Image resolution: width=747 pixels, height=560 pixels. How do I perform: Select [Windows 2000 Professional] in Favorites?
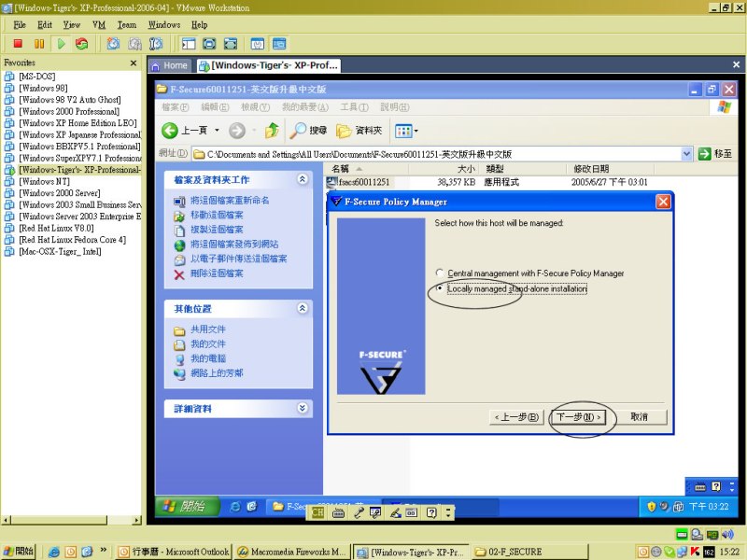(69, 111)
